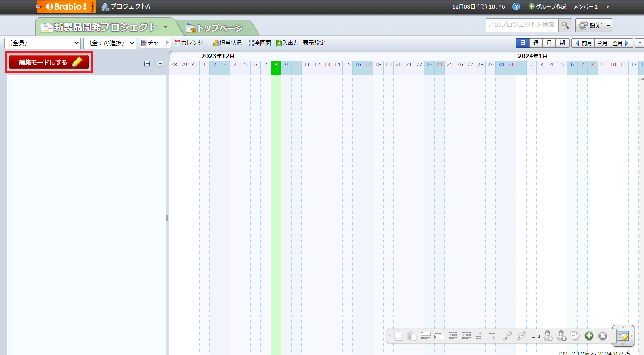Select the 日 (day) scale toggle
The width and height of the screenshot is (644, 355).
tap(523, 43)
